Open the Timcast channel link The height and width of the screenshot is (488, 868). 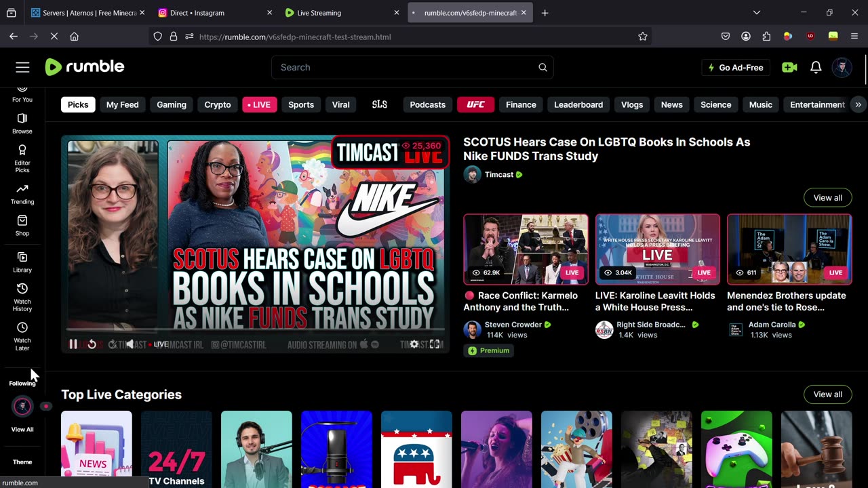coord(499,174)
